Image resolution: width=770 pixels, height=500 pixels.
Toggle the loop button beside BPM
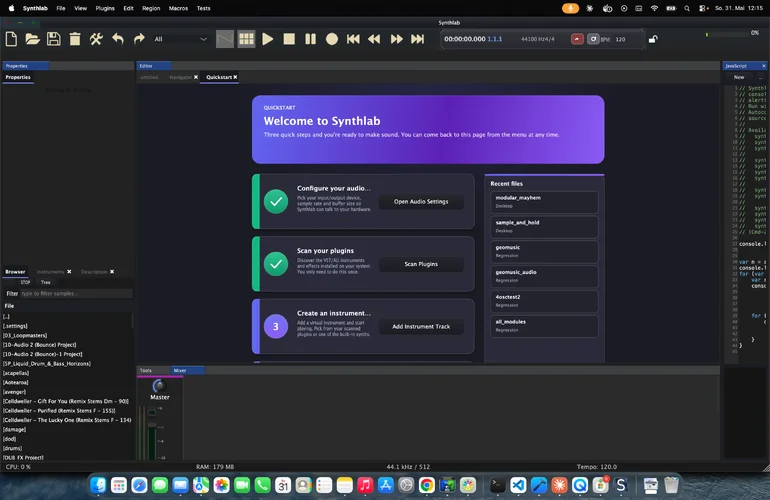coord(593,39)
